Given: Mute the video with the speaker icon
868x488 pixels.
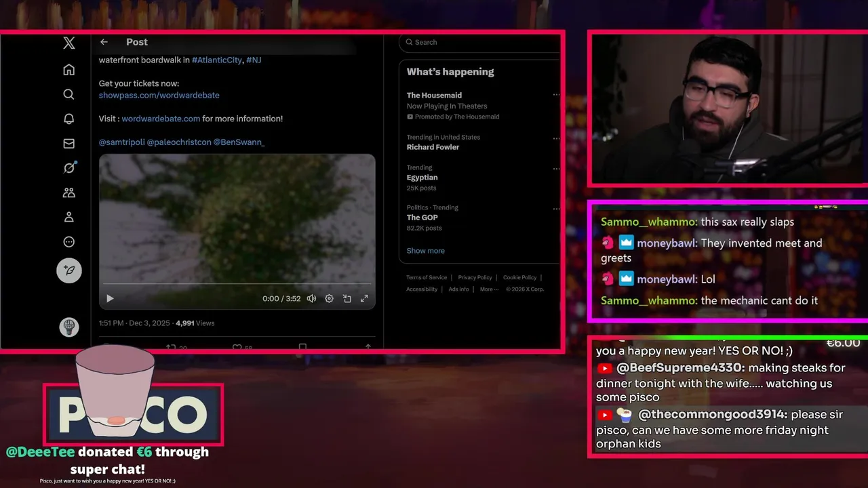Looking at the screenshot, I should (x=311, y=298).
